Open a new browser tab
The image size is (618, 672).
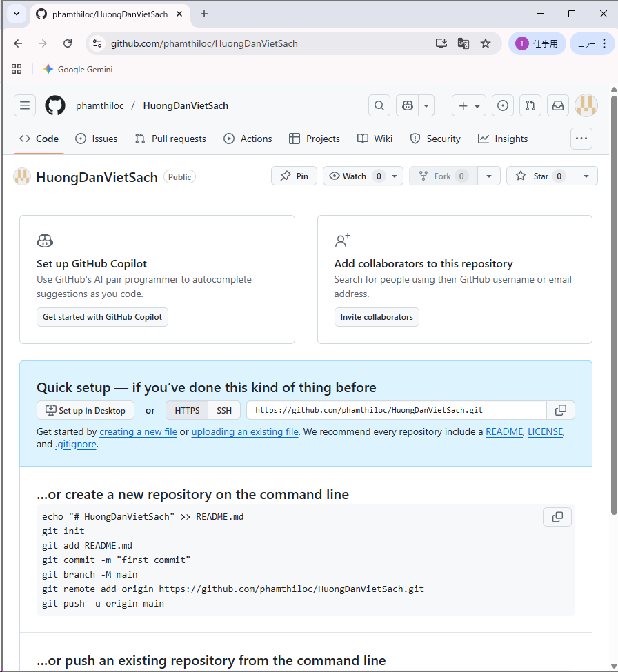(x=204, y=14)
